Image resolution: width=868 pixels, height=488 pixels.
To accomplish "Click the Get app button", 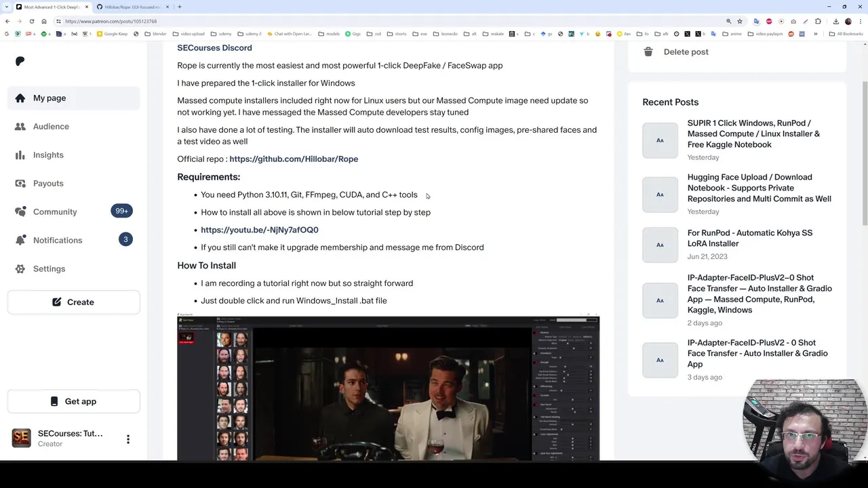I will point(73,401).
